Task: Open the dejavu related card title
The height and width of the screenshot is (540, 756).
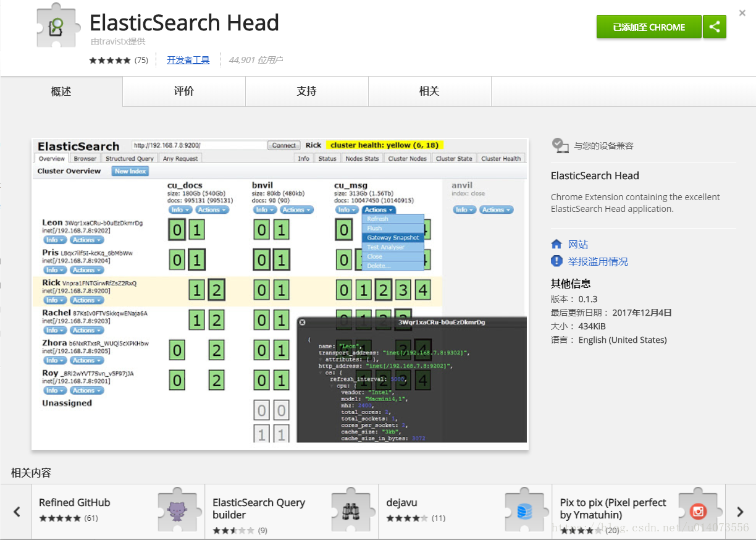Action: pos(401,502)
